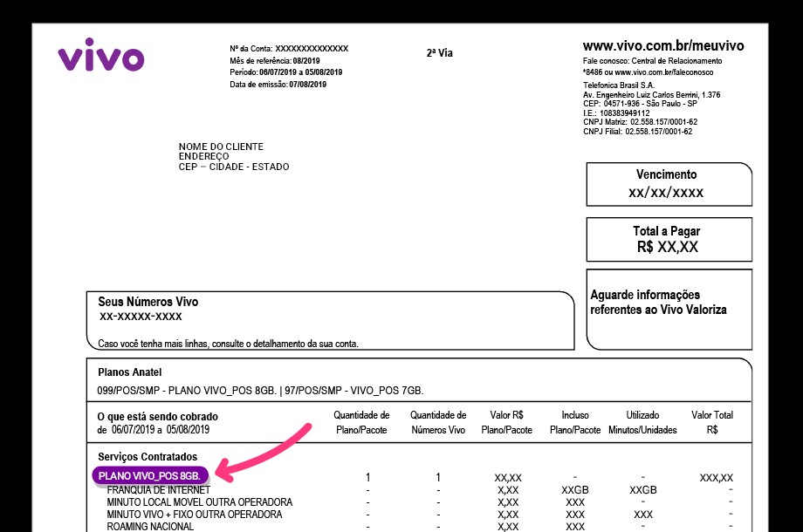Select the 'XXX,XX' total value for the plan
803x532 pixels.
click(716, 478)
